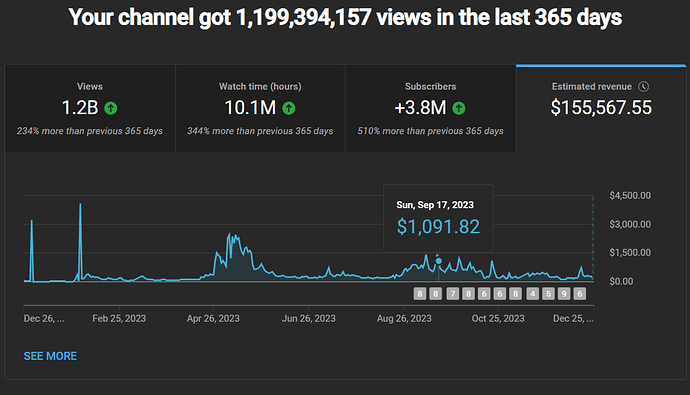Click the 'Dec 26, ...' date label

44,318
